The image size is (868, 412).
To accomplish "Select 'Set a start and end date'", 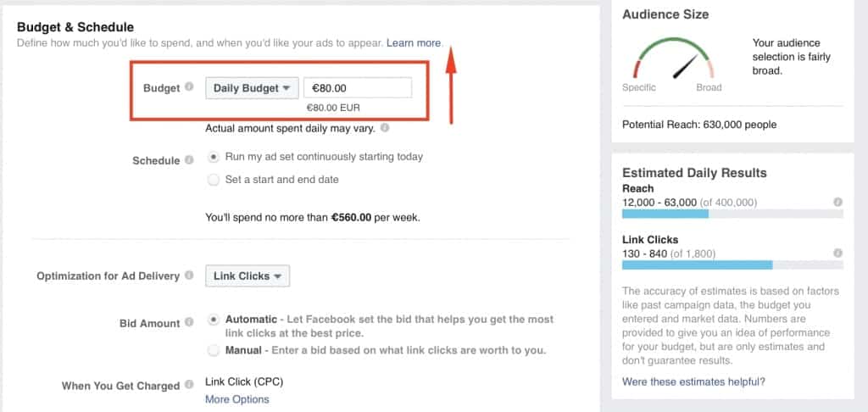I will click(214, 180).
